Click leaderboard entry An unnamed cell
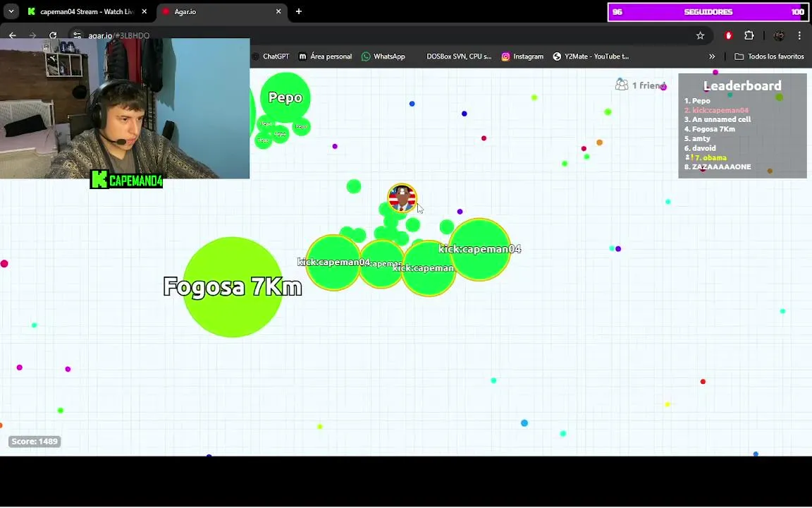Screen dimensions: 812x508 [x=718, y=119]
